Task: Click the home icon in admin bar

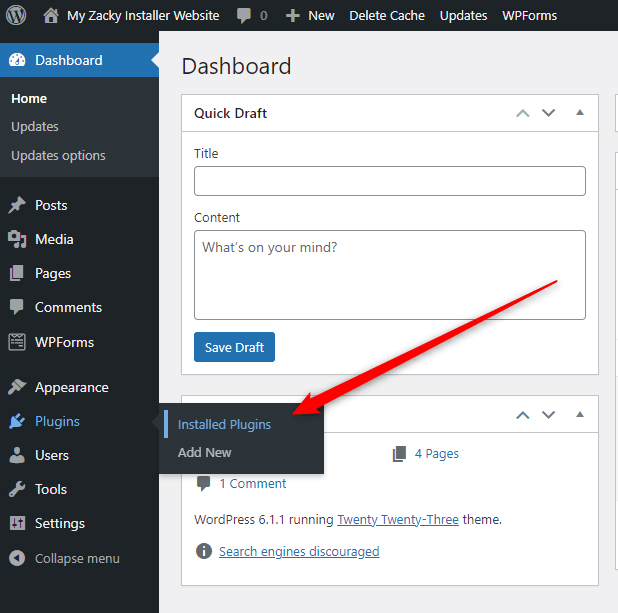Action: 51,16
